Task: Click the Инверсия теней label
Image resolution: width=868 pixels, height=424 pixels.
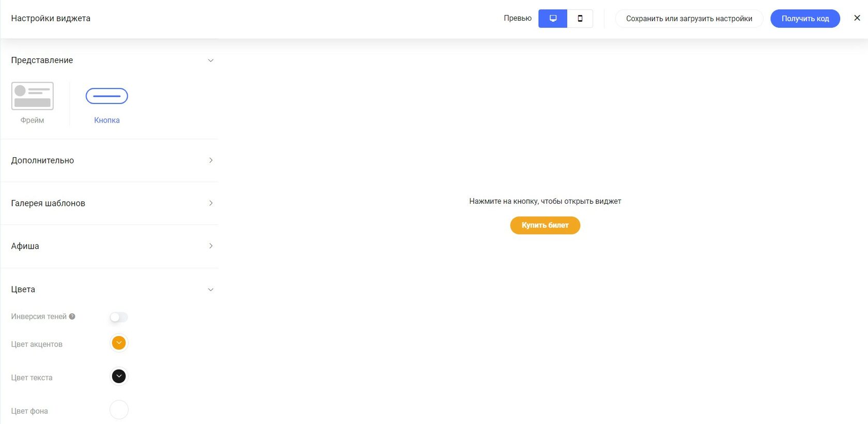Action: (39, 316)
